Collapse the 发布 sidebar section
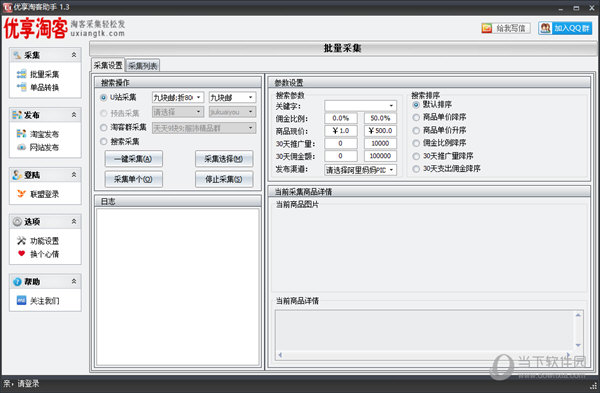The image size is (600, 393). point(74,115)
